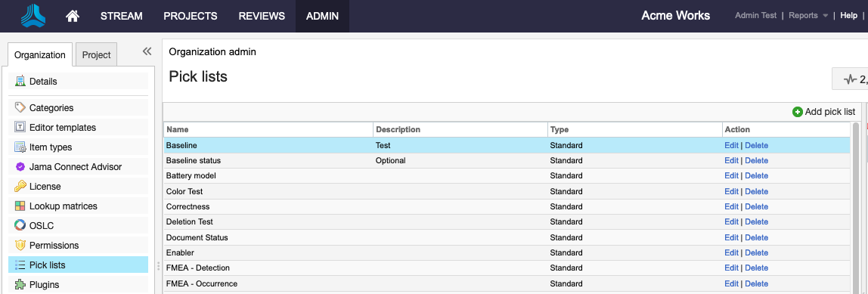Click the Jama Connect Advisor badge icon
The width and height of the screenshot is (868, 294).
point(20,167)
